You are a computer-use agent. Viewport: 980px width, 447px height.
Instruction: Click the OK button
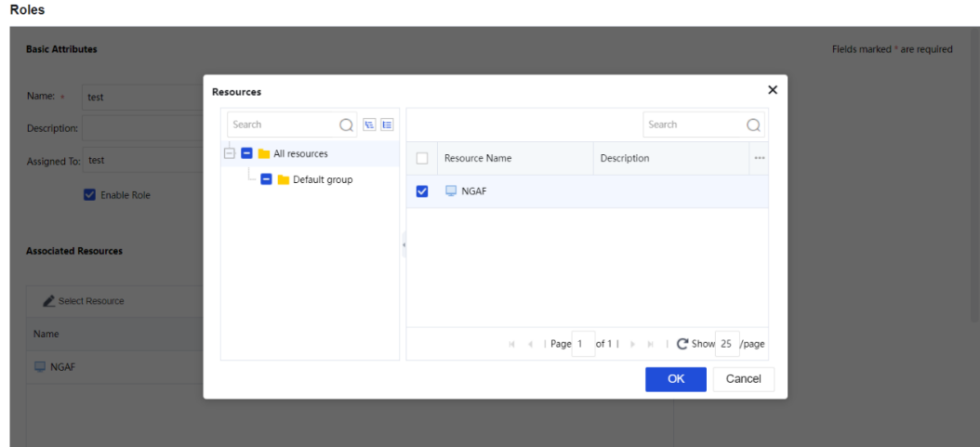pos(676,379)
